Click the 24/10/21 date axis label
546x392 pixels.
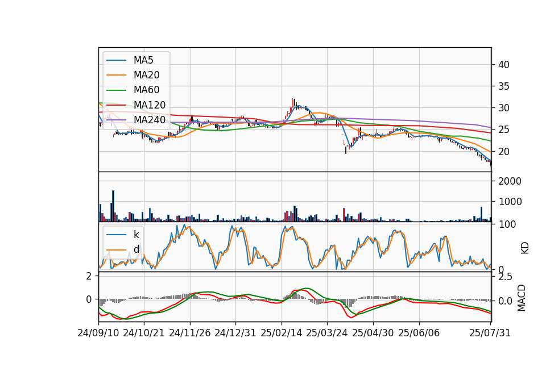point(143,333)
